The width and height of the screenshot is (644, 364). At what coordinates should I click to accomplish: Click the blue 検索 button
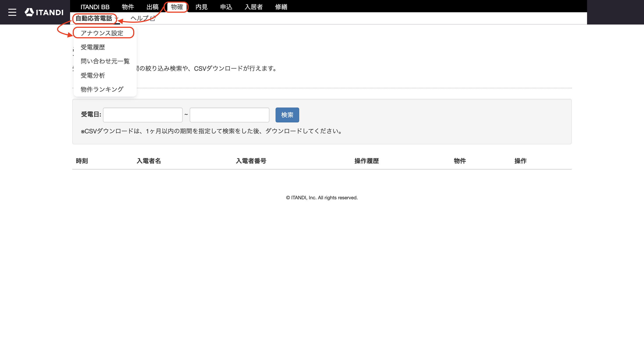pyautogui.click(x=287, y=115)
